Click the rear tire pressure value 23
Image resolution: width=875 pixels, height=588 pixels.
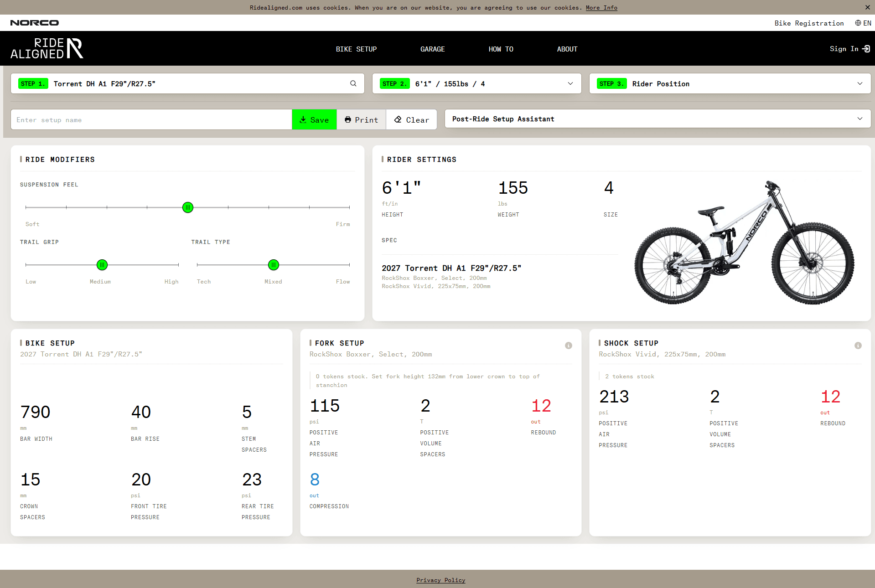click(x=252, y=480)
